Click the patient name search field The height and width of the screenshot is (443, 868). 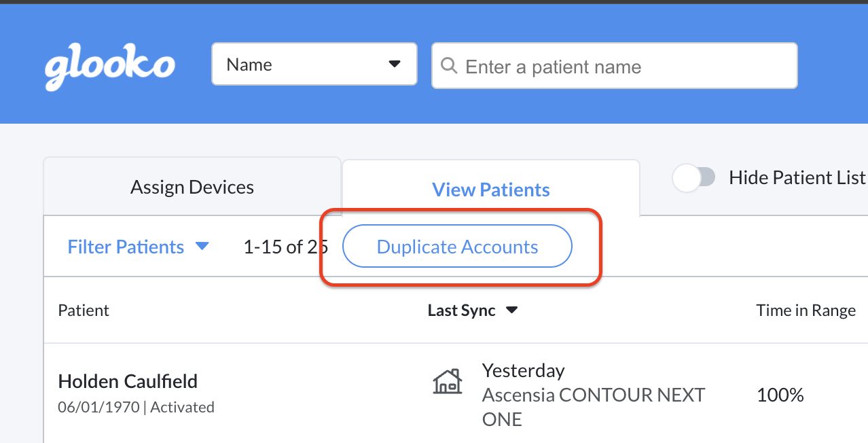(x=614, y=65)
